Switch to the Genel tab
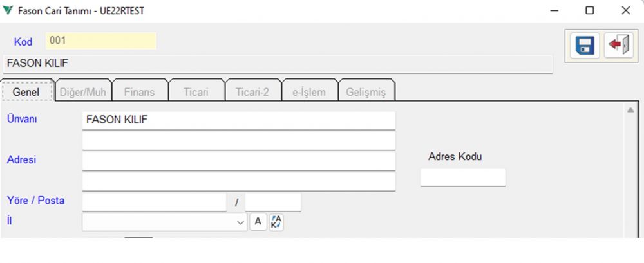 click(26, 92)
